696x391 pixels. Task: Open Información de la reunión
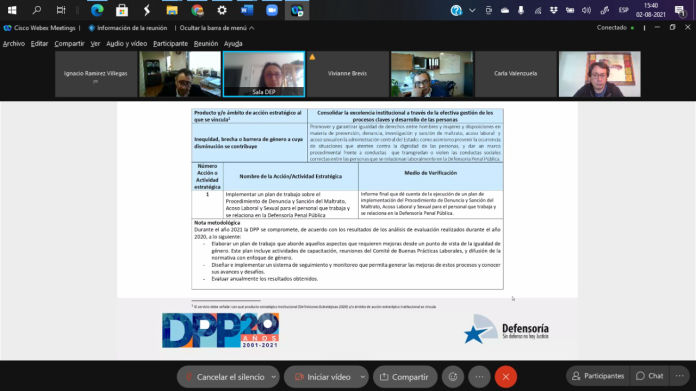pos(128,28)
